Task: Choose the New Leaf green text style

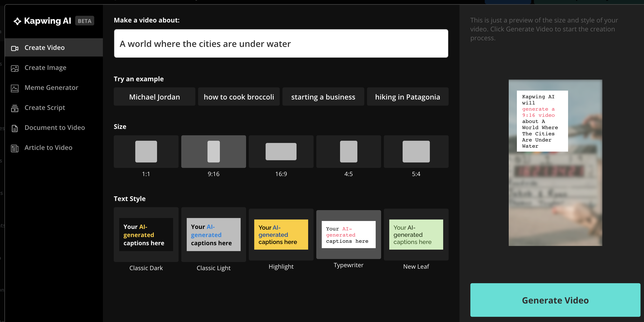Action: pos(416,235)
